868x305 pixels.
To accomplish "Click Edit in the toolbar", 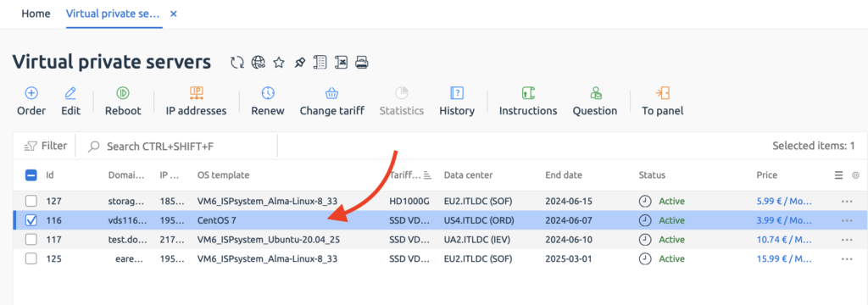I will pos(71,102).
